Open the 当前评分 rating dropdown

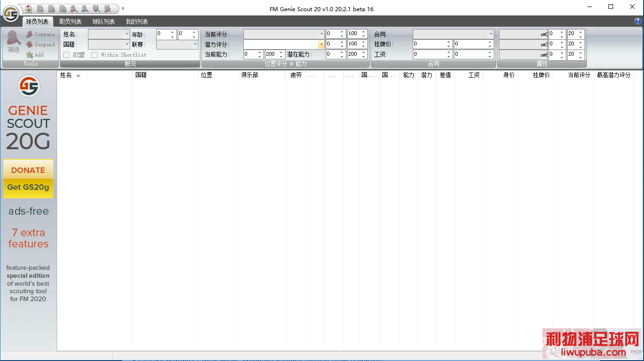(x=284, y=34)
